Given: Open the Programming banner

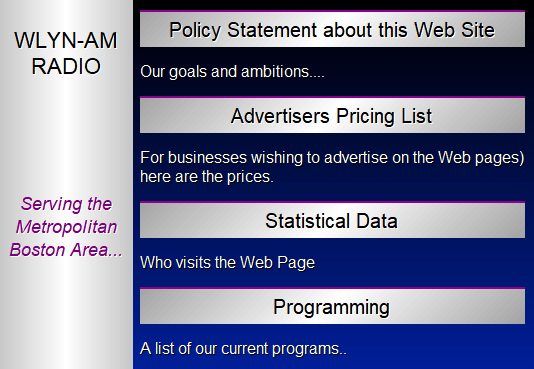Looking at the screenshot, I should [x=332, y=307].
